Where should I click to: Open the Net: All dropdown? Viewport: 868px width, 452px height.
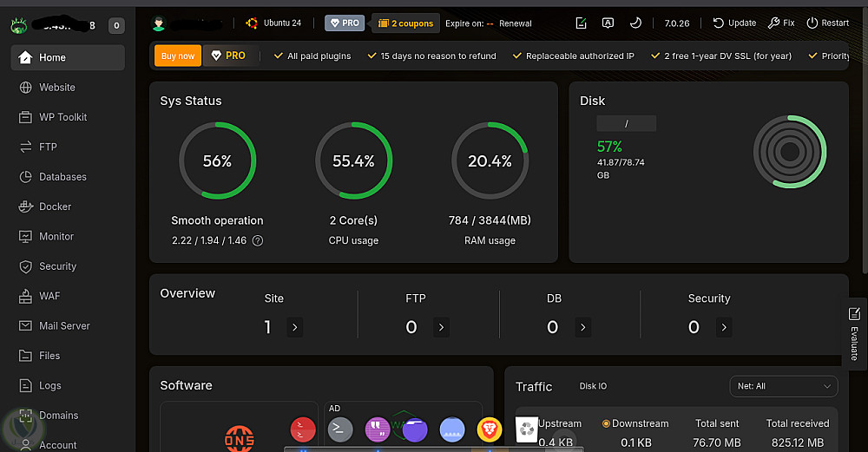click(784, 386)
